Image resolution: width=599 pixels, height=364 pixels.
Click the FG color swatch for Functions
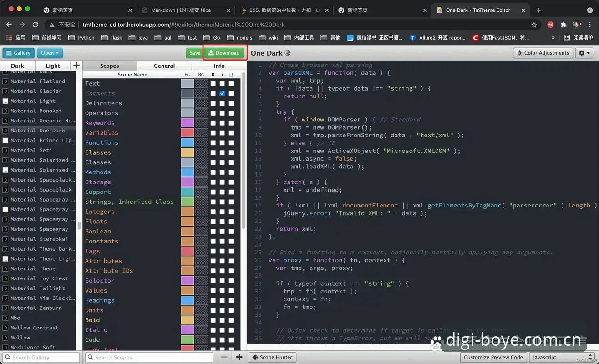coord(188,143)
